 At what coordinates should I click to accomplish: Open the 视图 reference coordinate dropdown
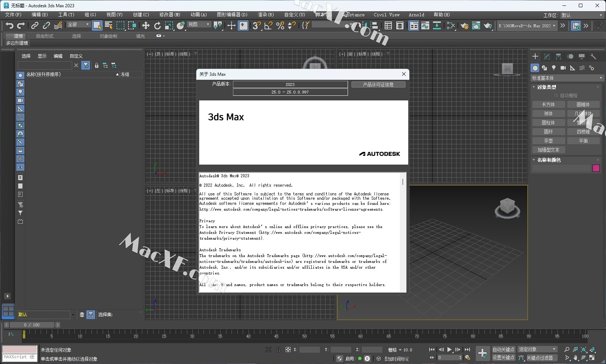point(199,24)
